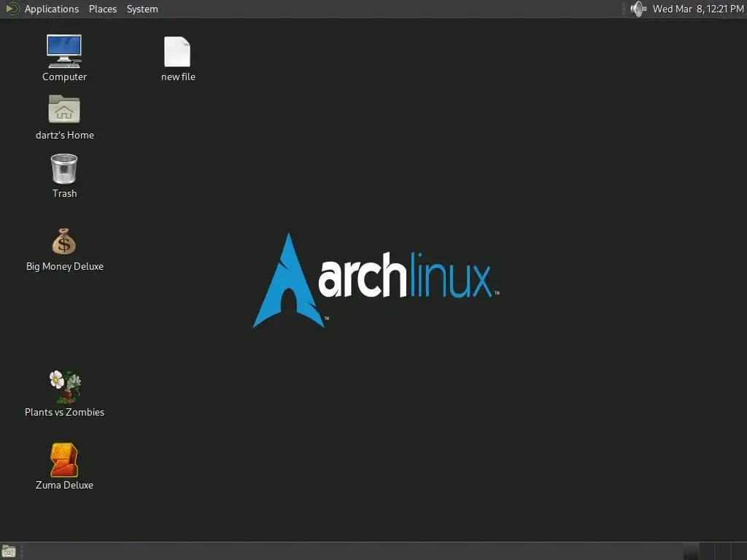Image resolution: width=747 pixels, height=560 pixels.
Task: Switch to the first workspace in switcher
Action: tap(692, 551)
